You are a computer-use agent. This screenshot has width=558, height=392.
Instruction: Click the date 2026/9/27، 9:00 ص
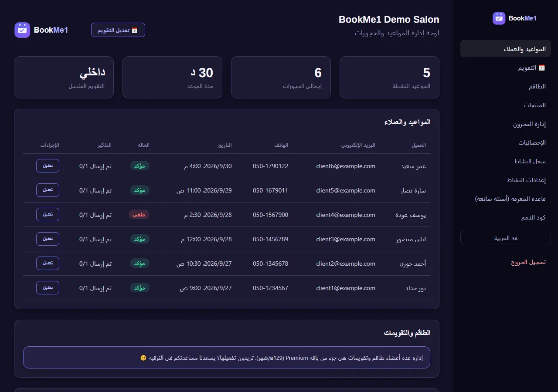pyautogui.click(x=206, y=288)
